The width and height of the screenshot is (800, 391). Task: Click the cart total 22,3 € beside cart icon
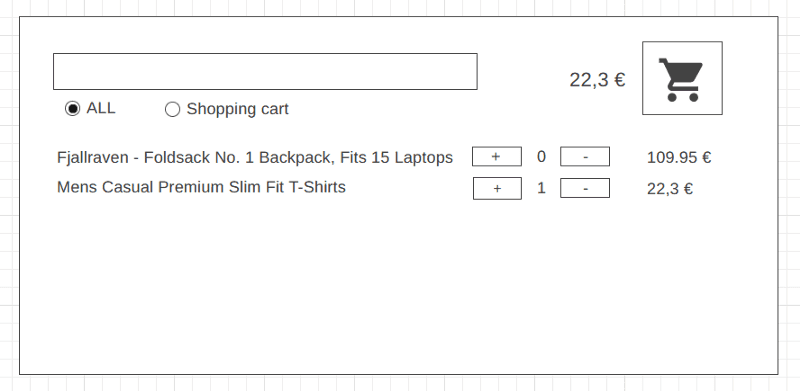click(597, 80)
